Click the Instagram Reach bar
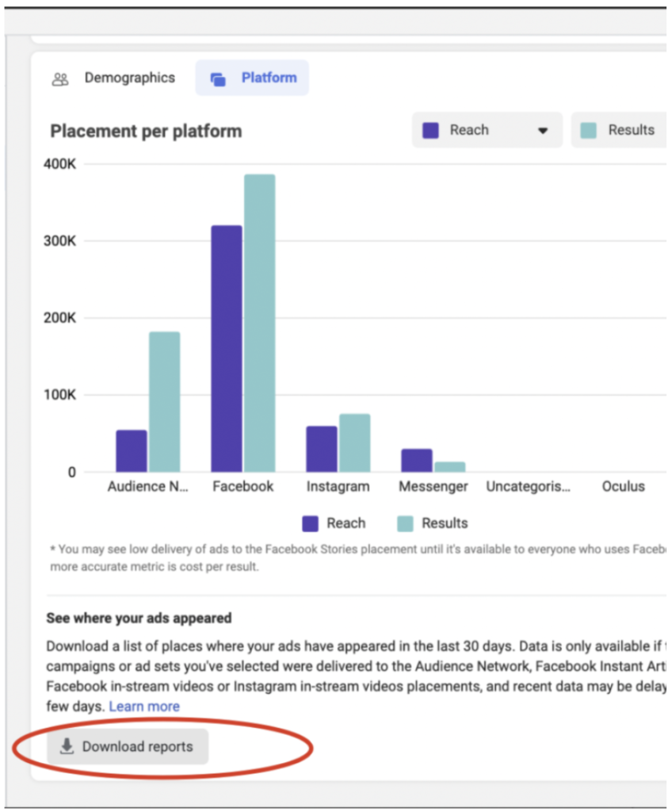 322,449
